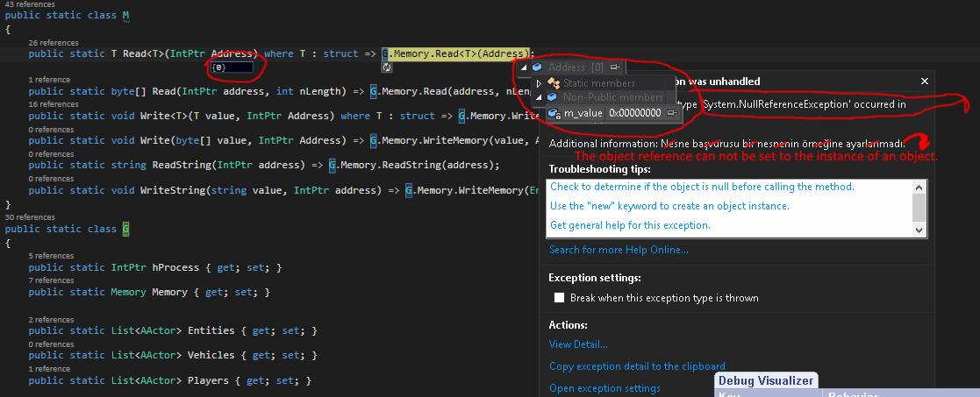Open Search for more Help Online link
The image size is (980, 397).
(x=619, y=250)
